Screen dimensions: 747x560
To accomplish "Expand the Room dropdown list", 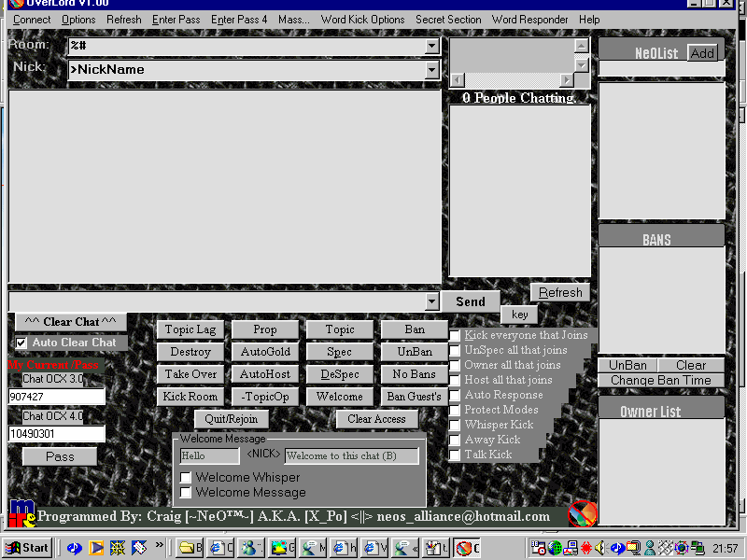I will click(431, 46).
